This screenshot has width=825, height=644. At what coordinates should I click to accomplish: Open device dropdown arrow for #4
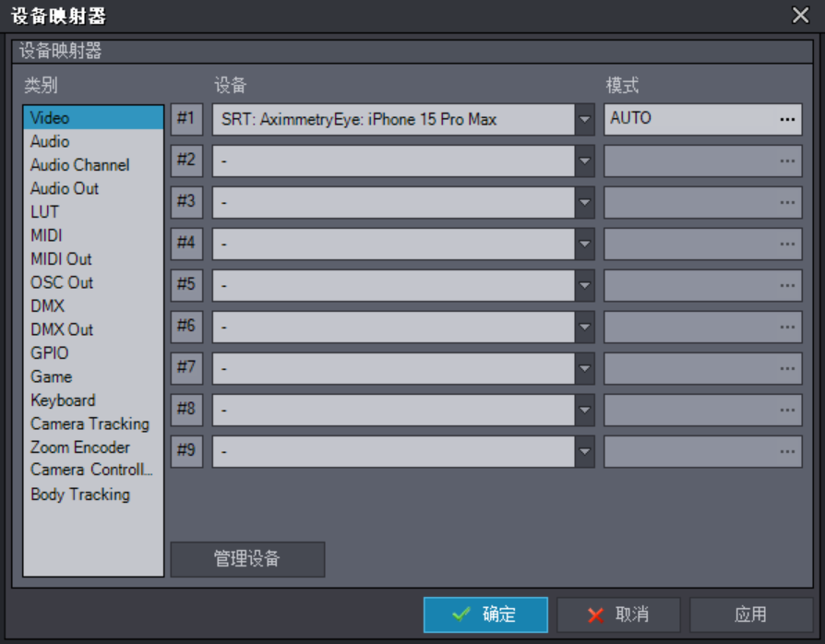[584, 244]
